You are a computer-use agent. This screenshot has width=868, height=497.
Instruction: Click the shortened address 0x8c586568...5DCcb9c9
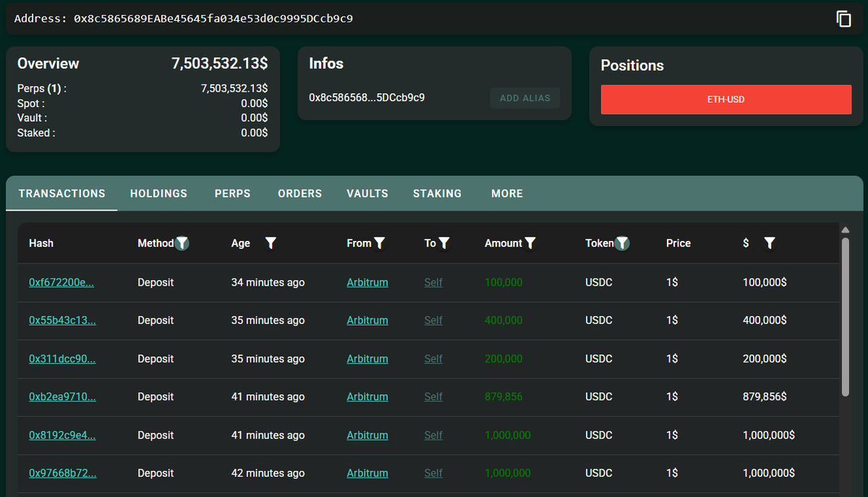tap(367, 97)
